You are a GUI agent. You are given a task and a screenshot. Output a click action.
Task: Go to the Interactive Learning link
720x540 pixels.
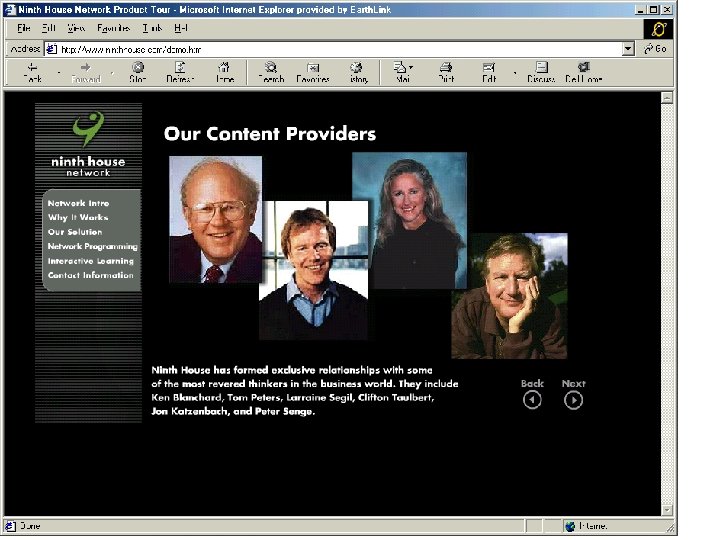click(x=90, y=261)
